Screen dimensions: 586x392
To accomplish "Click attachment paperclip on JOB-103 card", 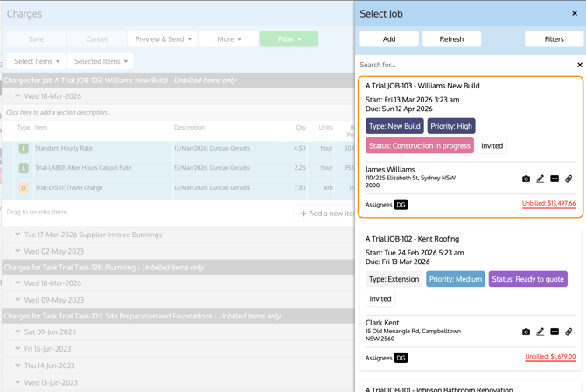I will pos(569,178).
